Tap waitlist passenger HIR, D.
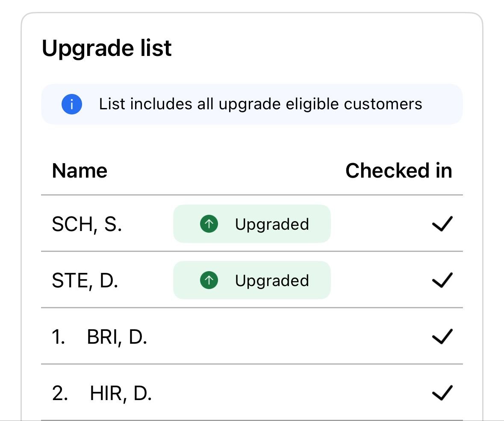The height and width of the screenshot is (421, 504). pyautogui.click(x=121, y=394)
